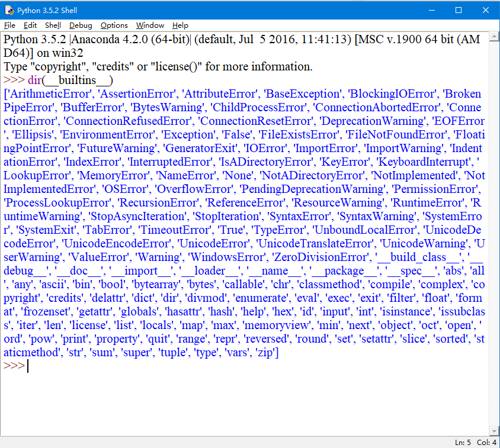500x448 pixels.
Task: Click the 'Ln: 5' status bar entry
Action: point(463,442)
